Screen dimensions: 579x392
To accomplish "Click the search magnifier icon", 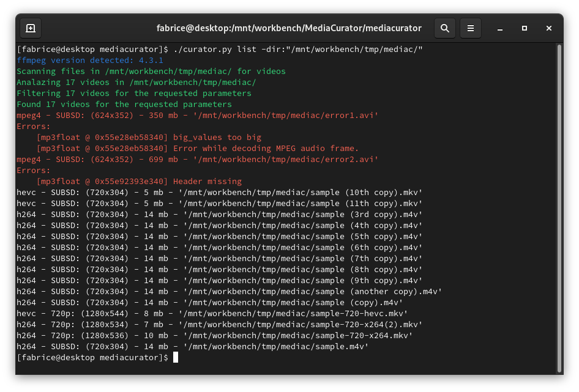I will [445, 28].
